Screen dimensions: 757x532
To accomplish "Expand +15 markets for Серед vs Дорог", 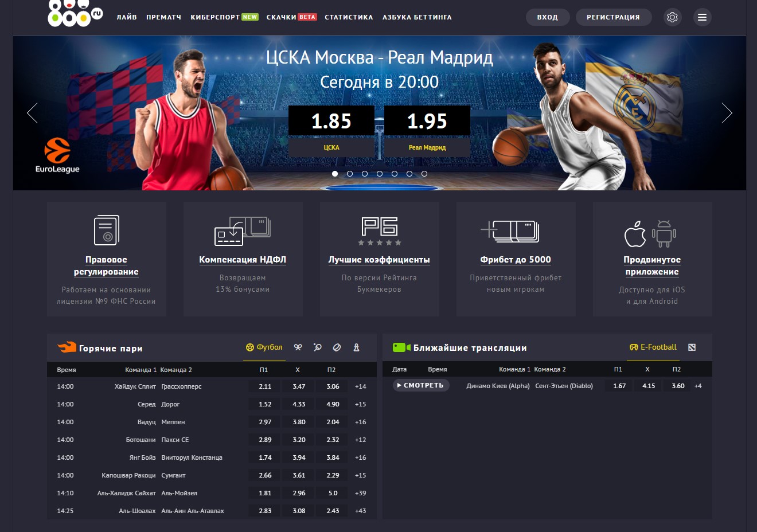I will pos(361,404).
